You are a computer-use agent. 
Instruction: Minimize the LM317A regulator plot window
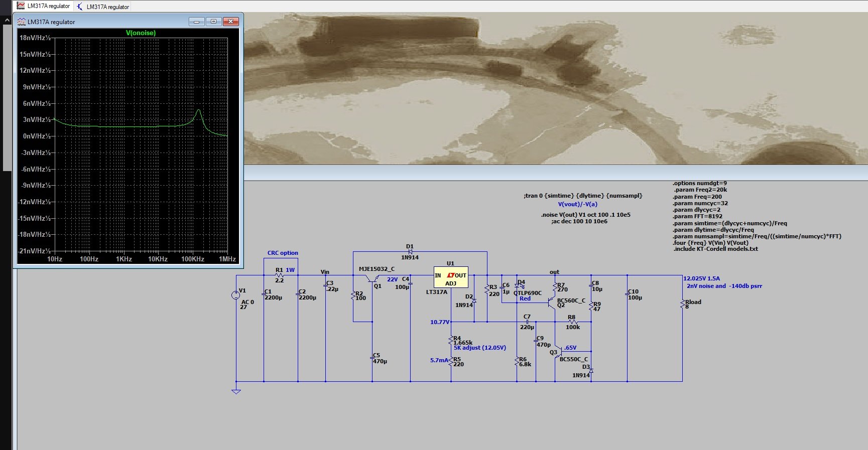pos(196,22)
